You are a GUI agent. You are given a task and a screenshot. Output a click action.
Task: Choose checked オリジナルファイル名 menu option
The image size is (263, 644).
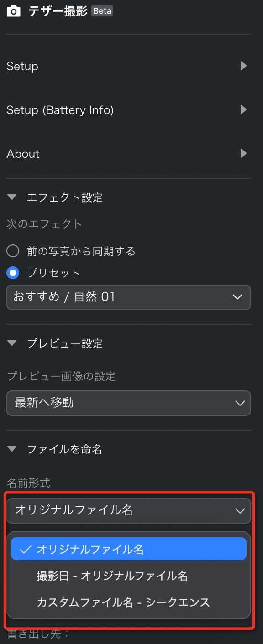129,549
